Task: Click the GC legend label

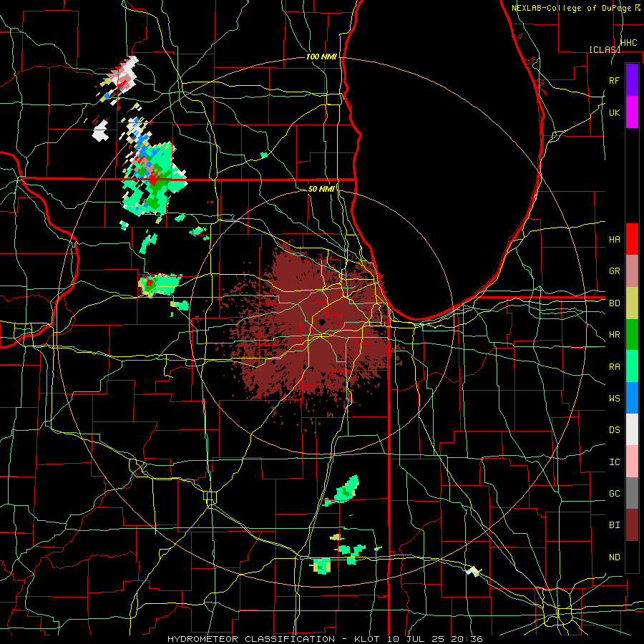Action: (614, 493)
